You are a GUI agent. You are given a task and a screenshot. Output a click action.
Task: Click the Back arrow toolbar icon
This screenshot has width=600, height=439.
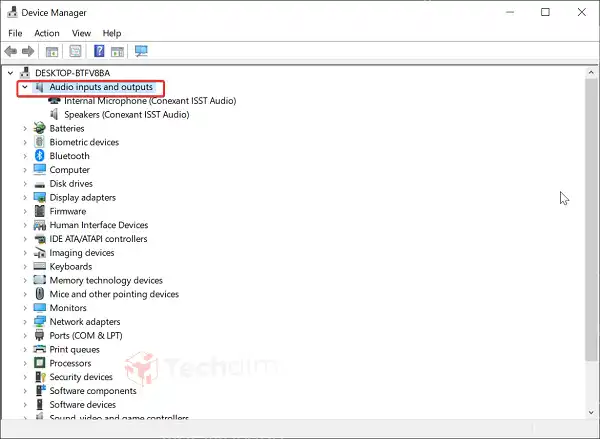(x=11, y=51)
